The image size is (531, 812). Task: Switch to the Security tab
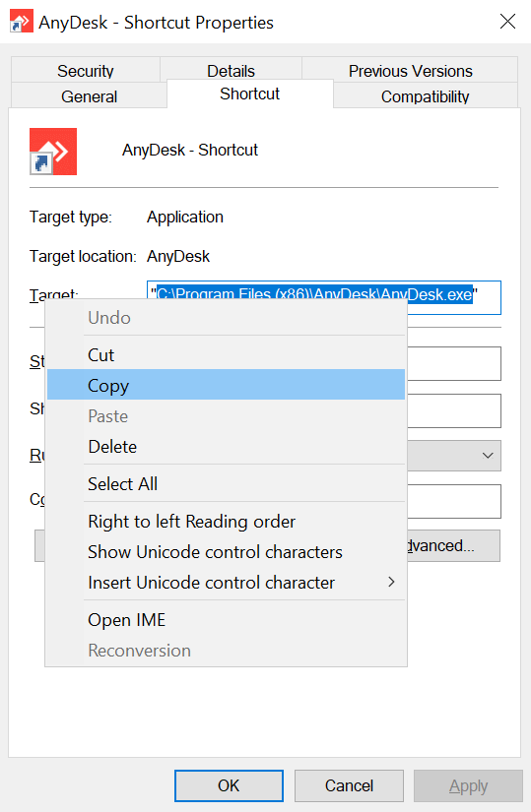86,70
